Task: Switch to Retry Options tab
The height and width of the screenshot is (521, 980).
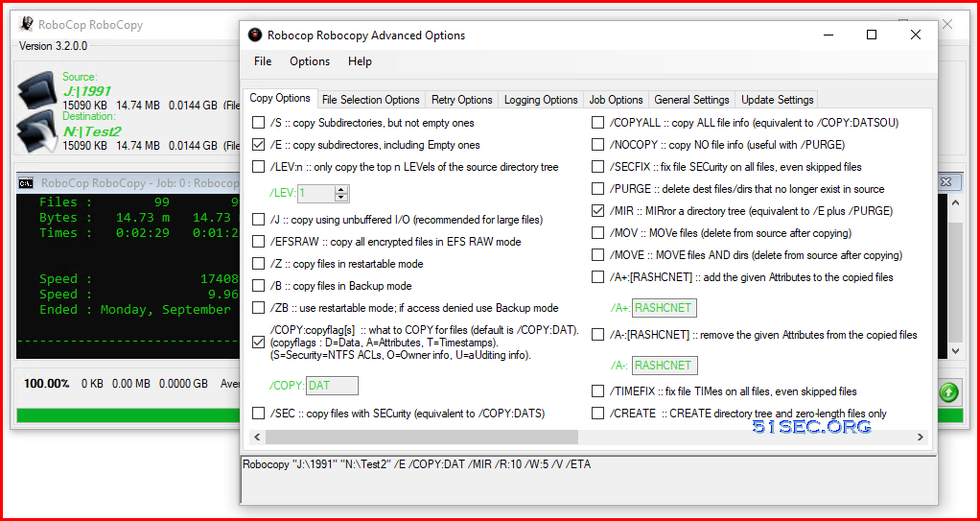Action: pos(462,100)
